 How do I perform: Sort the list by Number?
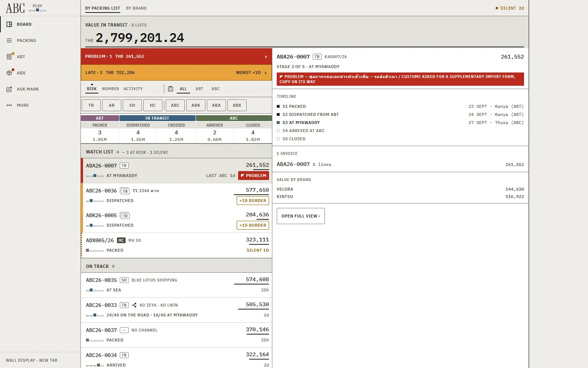pyautogui.click(x=111, y=89)
